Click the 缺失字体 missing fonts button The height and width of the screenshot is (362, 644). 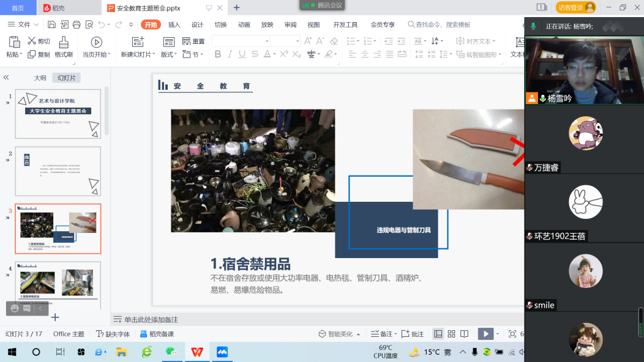tap(113, 334)
